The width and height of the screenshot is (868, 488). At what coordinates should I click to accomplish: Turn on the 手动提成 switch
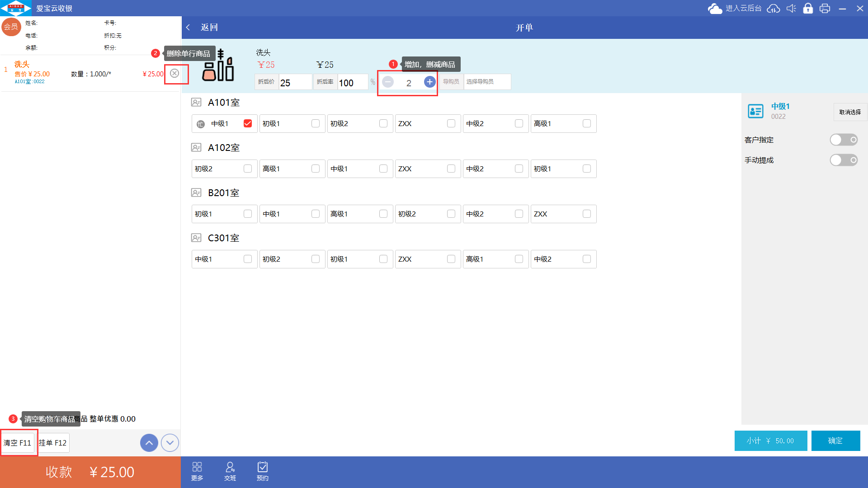(x=843, y=160)
